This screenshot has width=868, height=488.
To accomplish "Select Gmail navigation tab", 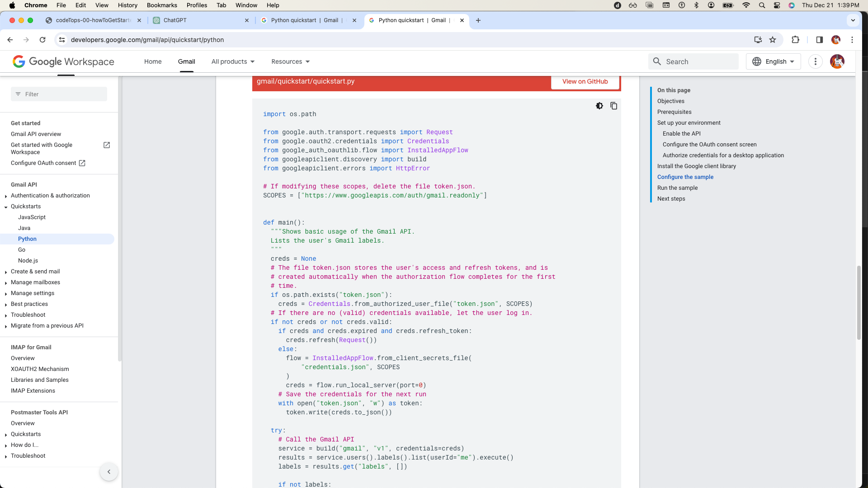I will pos(186,61).
